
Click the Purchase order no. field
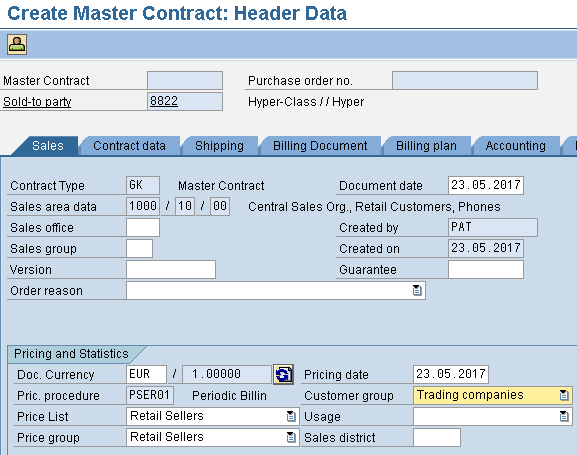(465, 80)
